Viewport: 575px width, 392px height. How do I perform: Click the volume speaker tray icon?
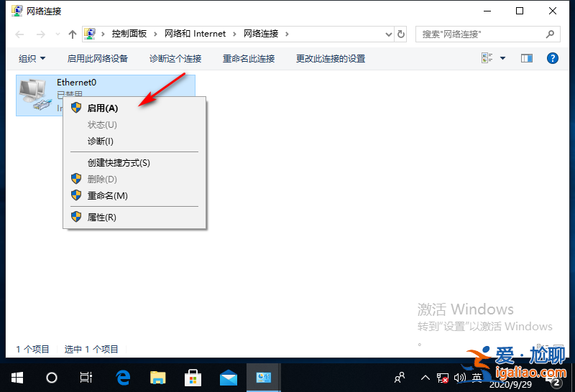(x=459, y=378)
